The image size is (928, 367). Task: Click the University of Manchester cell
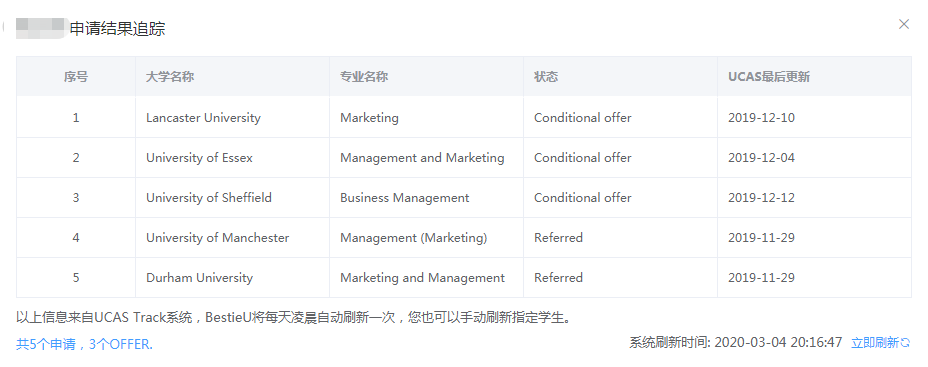pos(232,238)
